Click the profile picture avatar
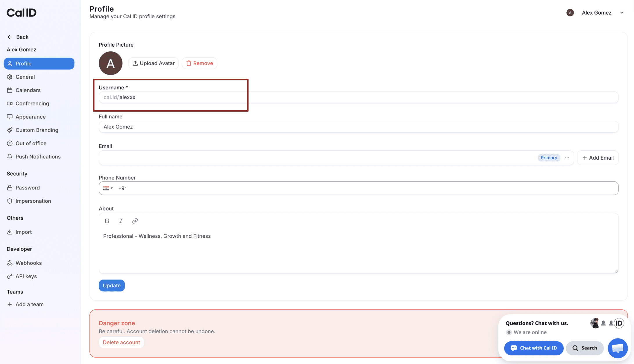 coord(111,63)
